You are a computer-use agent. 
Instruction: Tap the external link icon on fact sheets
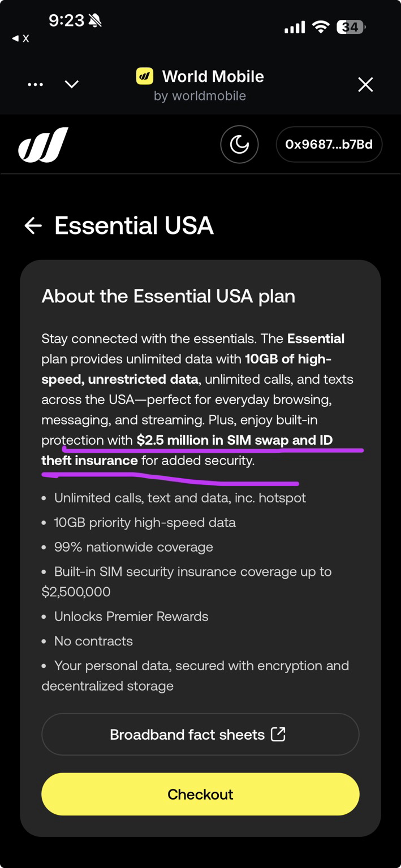(x=278, y=734)
